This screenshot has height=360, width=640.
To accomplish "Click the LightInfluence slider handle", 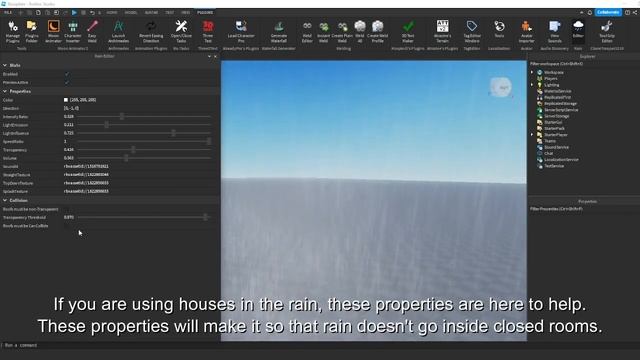I will (x=173, y=133).
